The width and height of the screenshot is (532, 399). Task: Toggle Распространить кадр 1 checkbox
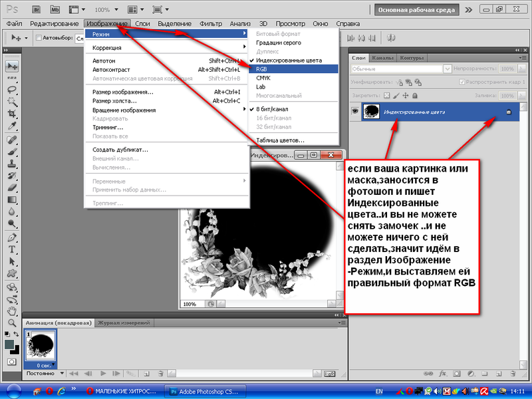(x=462, y=82)
